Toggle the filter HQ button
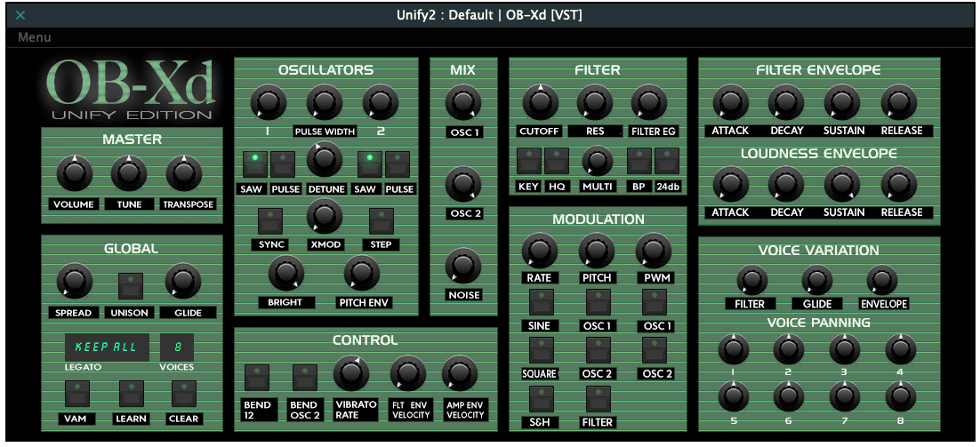This screenshot has height=447, width=980. (556, 161)
